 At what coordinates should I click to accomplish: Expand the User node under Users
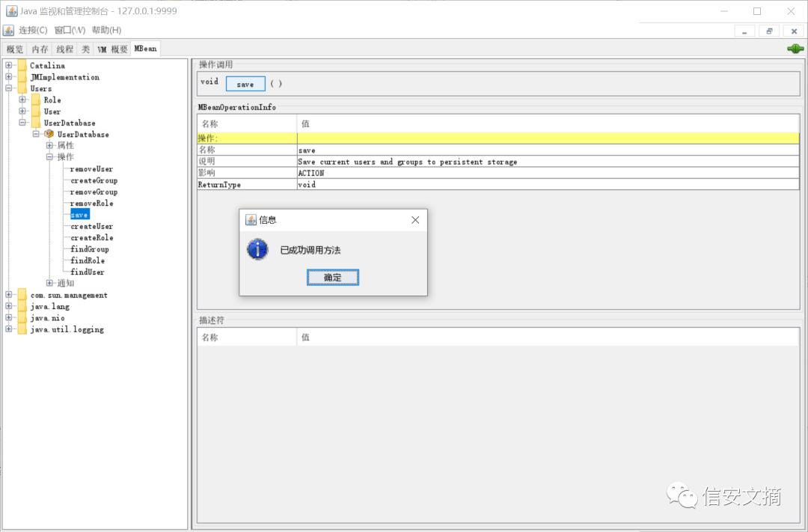(x=22, y=111)
